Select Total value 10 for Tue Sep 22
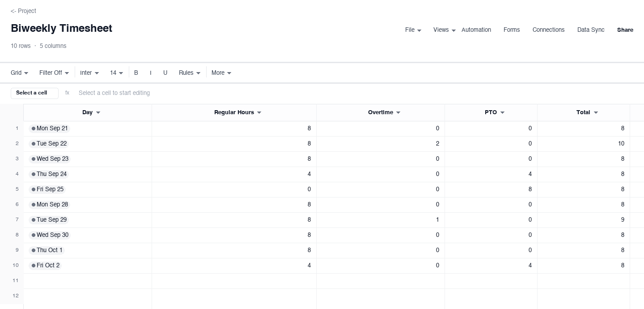Viewport: 644px width, 309px height. [584, 144]
